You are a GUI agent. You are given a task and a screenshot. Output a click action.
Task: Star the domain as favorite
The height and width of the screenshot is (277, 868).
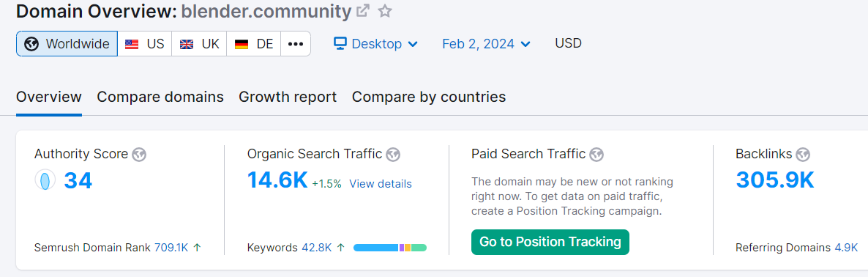[385, 10]
